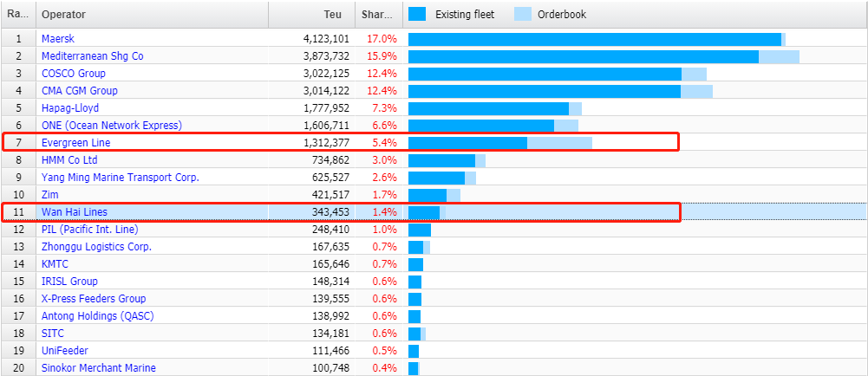Open the Evergreen Line link
Image resolution: width=868 pixels, height=376 pixels.
click(75, 143)
